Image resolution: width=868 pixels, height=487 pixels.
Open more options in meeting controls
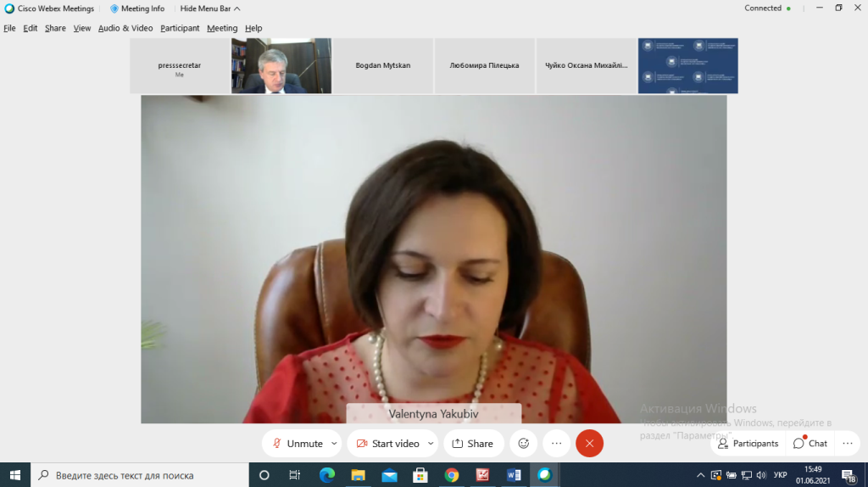tap(556, 443)
